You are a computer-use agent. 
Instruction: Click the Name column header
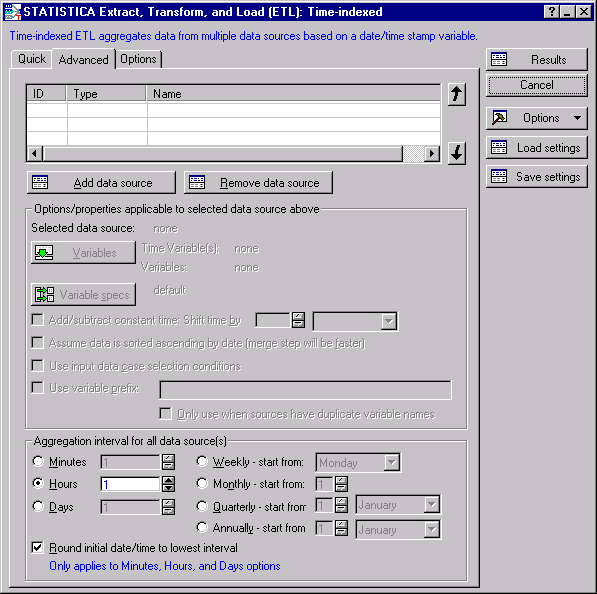coord(293,94)
